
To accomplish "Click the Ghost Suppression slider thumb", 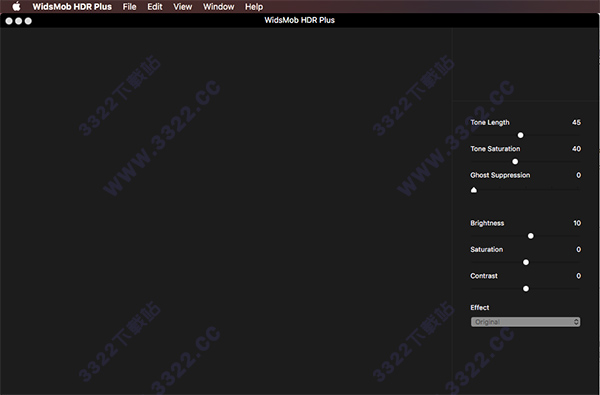I will (x=474, y=190).
